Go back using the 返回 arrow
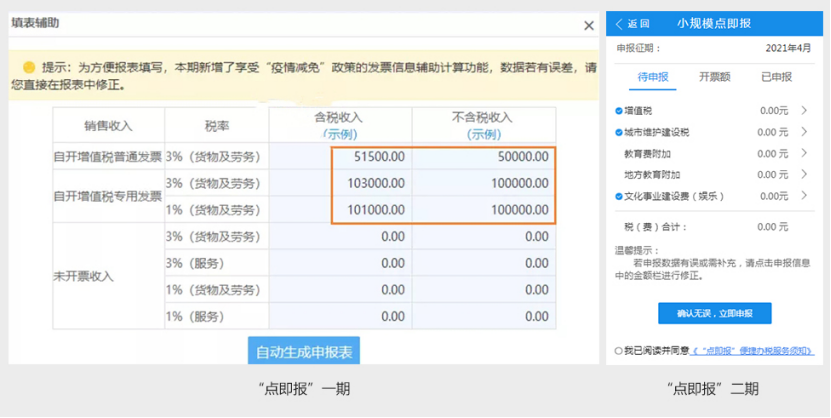 coord(632,24)
